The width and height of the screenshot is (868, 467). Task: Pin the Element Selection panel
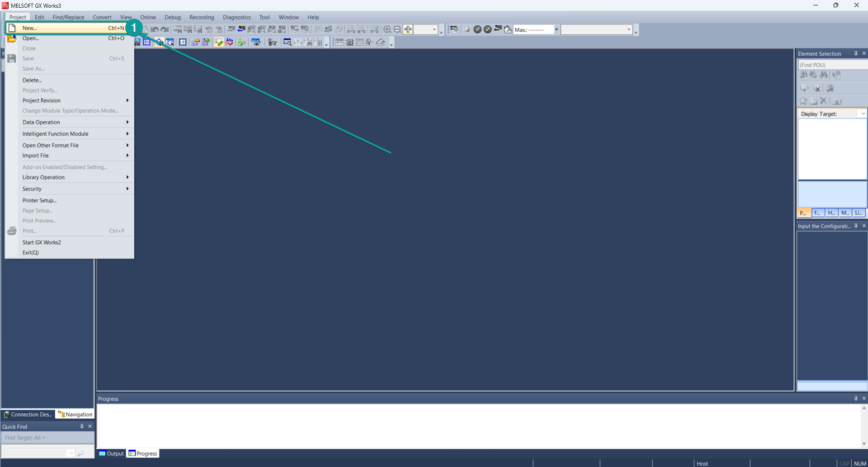(856, 53)
